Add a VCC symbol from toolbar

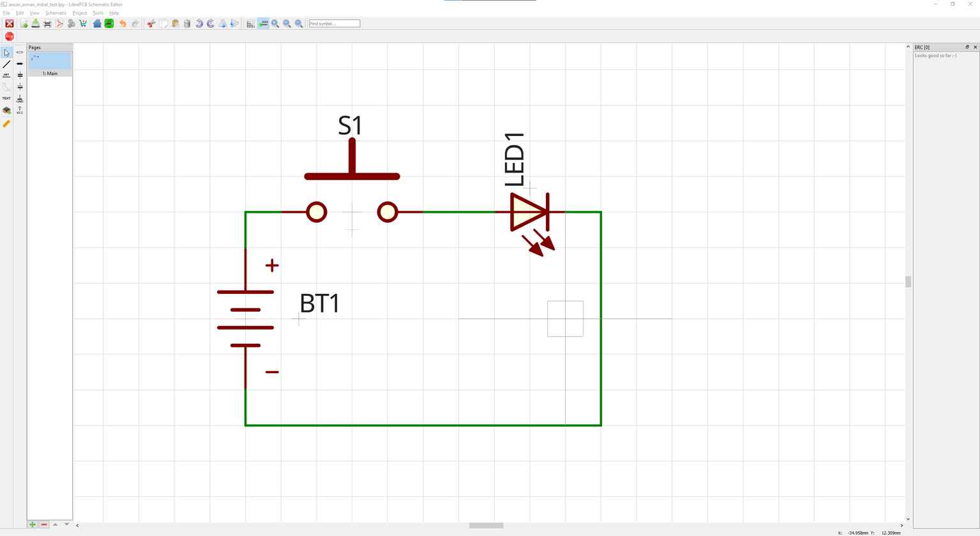(x=20, y=111)
